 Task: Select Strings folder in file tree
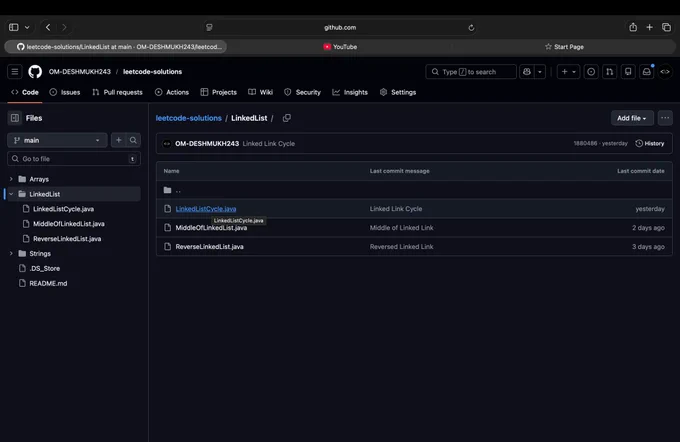pos(40,253)
